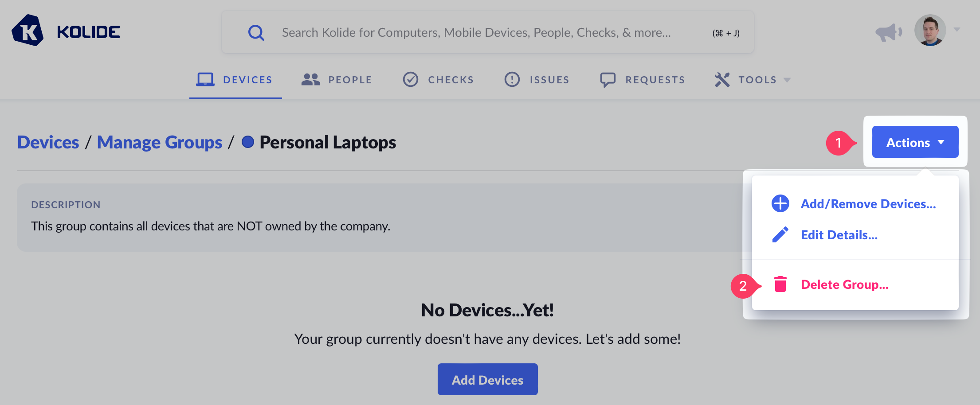Click the Tools wrench icon
Screen dimensions: 980x405
click(x=722, y=80)
